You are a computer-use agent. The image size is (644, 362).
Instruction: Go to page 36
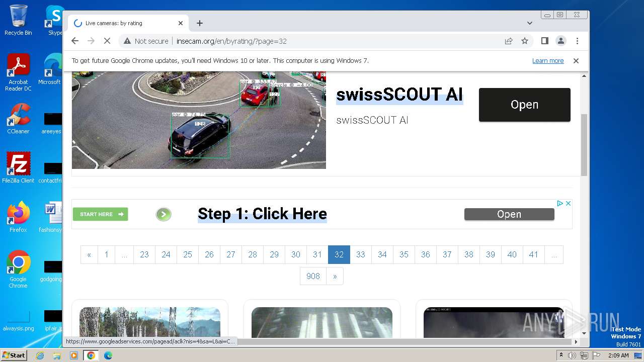coord(426,254)
